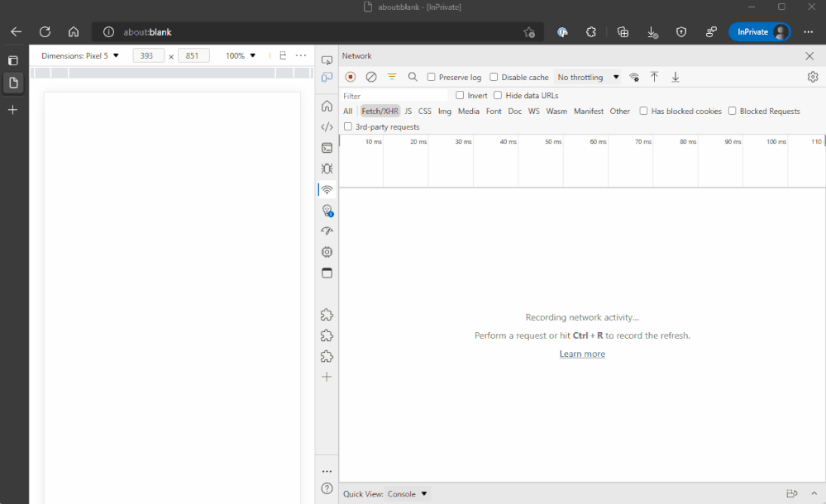Open the Extensions puzzle icon in browser toolbar
Screen dimensions: 826x504
coord(591,32)
